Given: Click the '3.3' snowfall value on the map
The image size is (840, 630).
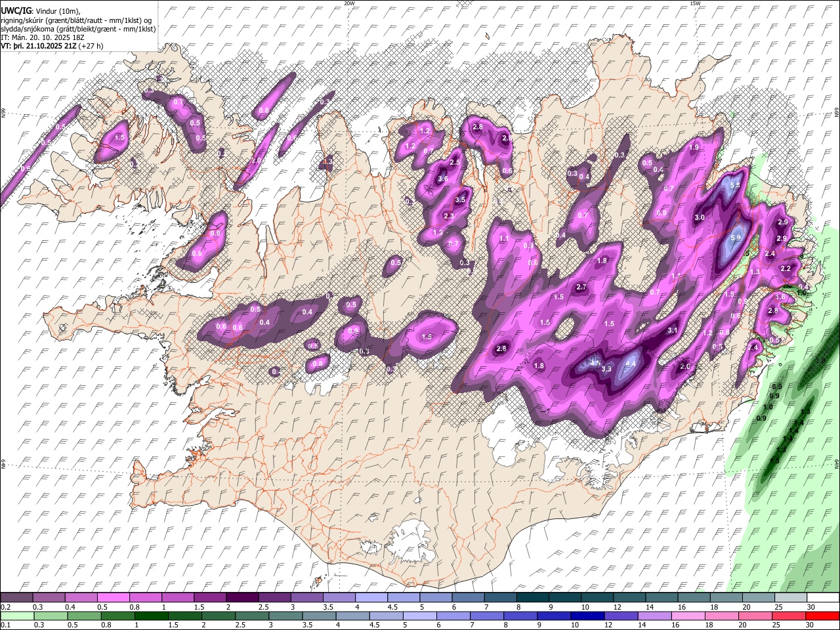Looking at the screenshot, I should click(606, 369).
